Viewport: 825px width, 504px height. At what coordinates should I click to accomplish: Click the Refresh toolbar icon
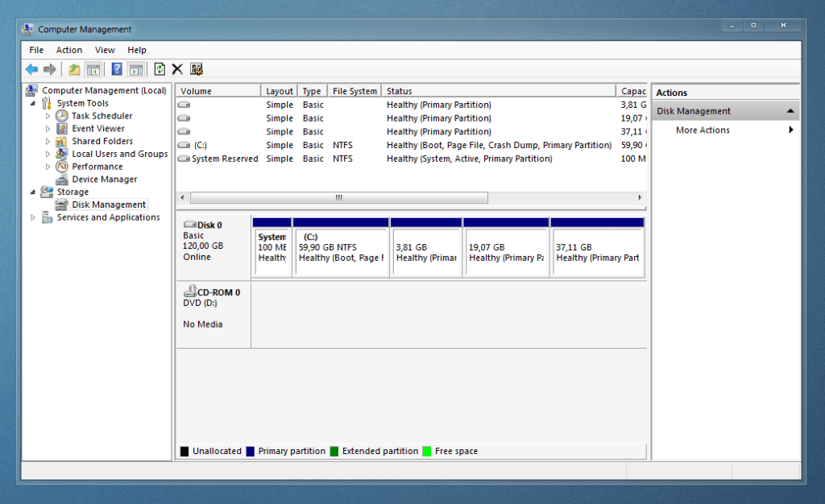tap(160, 69)
